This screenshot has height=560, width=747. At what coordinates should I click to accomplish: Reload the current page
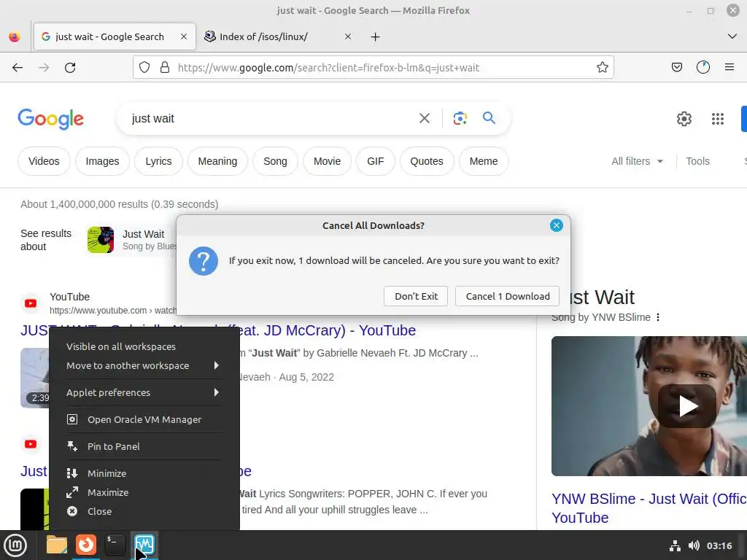[70, 68]
